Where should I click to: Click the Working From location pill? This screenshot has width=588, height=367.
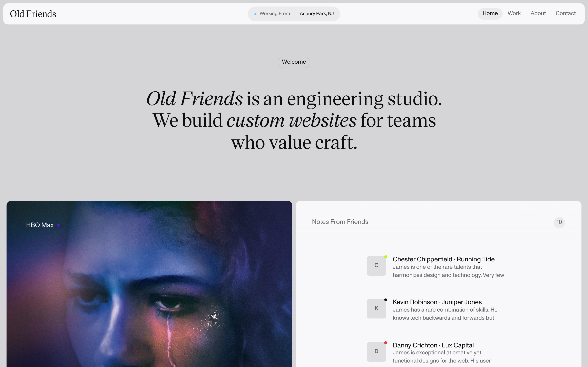[x=275, y=14]
